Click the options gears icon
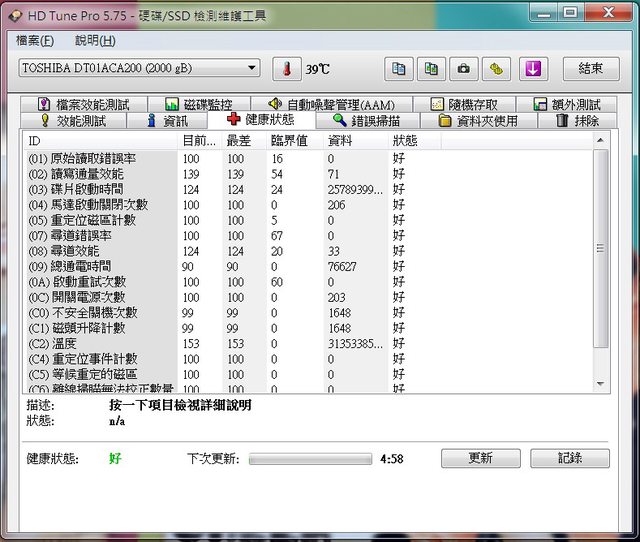This screenshot has height=542, width=640. (x=496, y=69)
